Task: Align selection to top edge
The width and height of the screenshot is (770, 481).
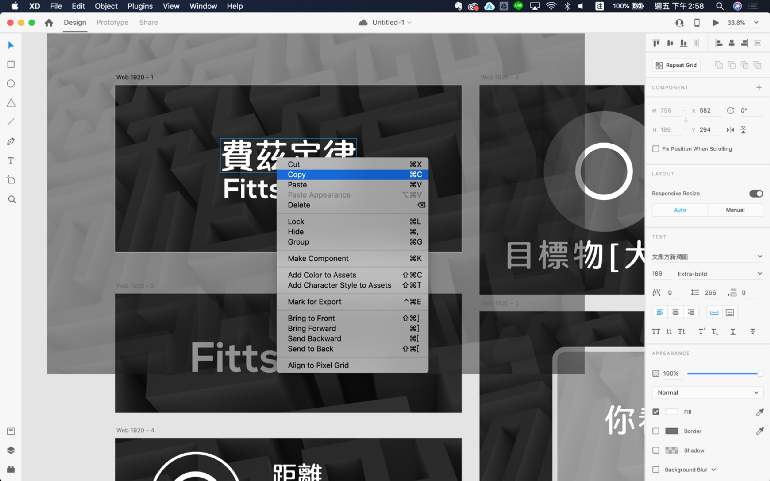Action: (656, 43)
